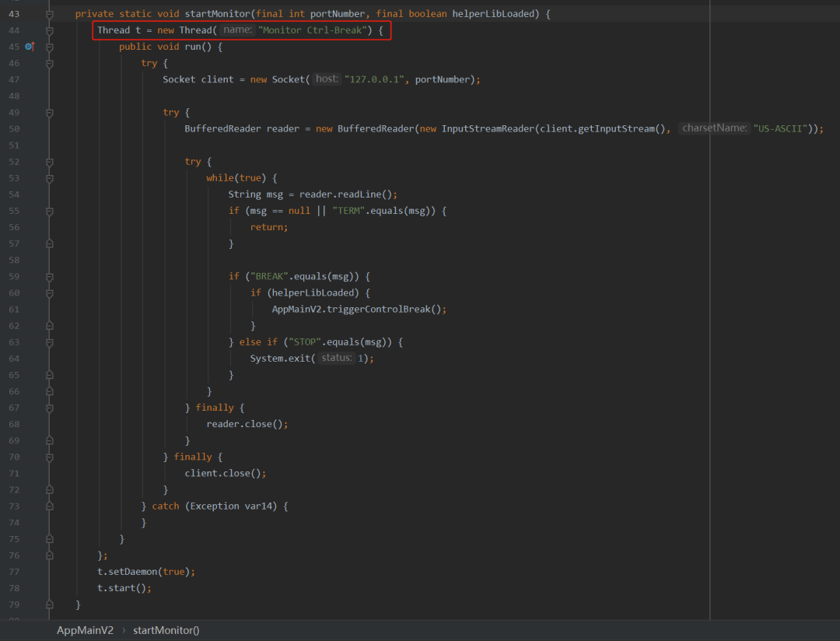Viewport: 840px width, 641px height.
Task: Place cursor on triggerControlBreak() call
Action: click(x=383, y=310)
